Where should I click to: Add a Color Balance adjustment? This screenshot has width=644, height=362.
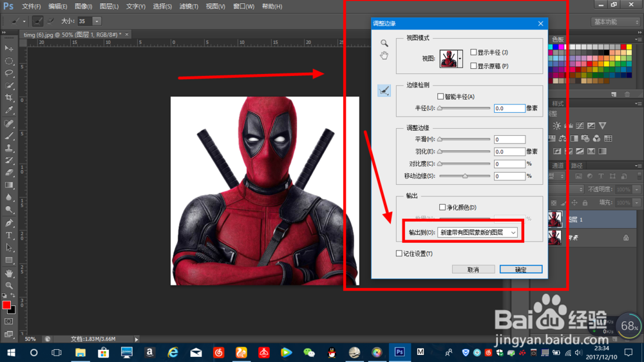[x=562, y=138]
